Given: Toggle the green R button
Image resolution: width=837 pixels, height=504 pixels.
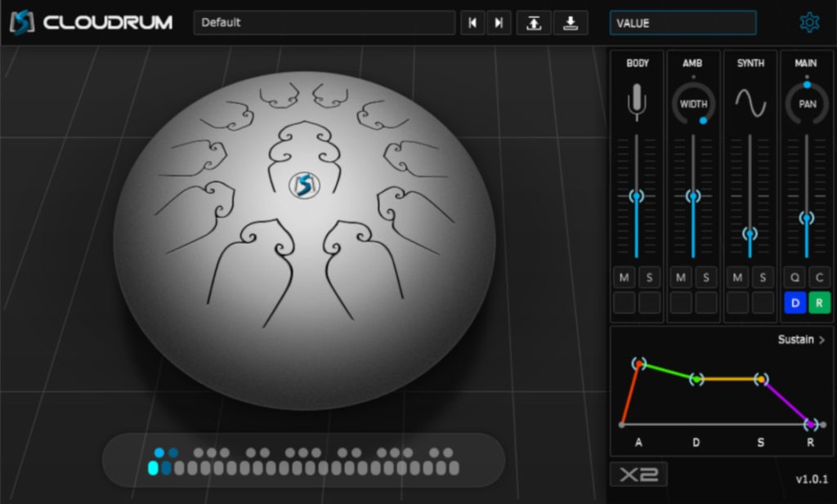Looking at the screenshot, I should [x=819, y=302].
